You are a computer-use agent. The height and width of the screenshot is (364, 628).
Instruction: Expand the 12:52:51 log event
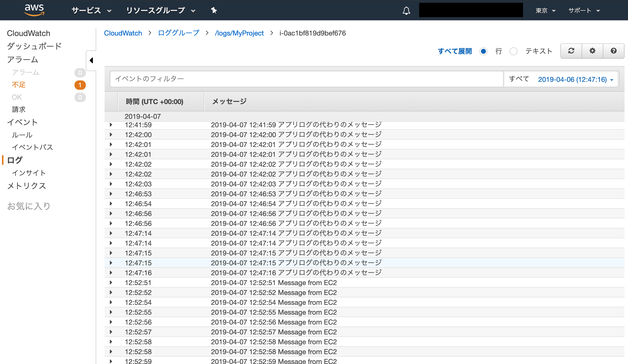[111, 283]
